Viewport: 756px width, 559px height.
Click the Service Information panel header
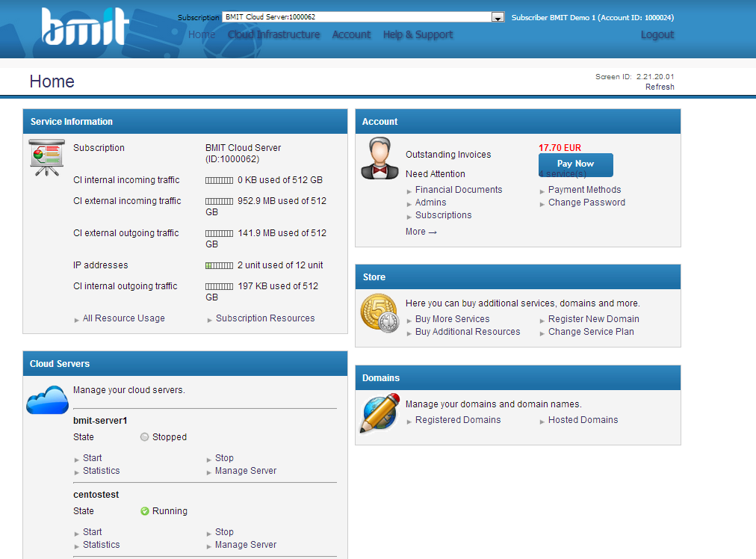pos(185,122)
